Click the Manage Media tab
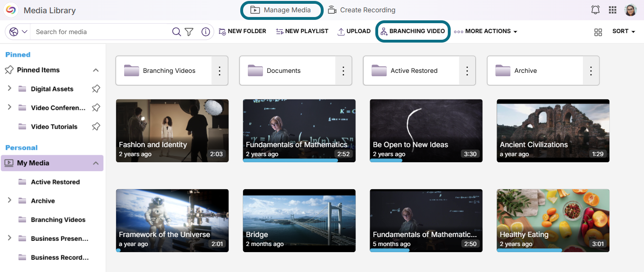 [282, 10]
